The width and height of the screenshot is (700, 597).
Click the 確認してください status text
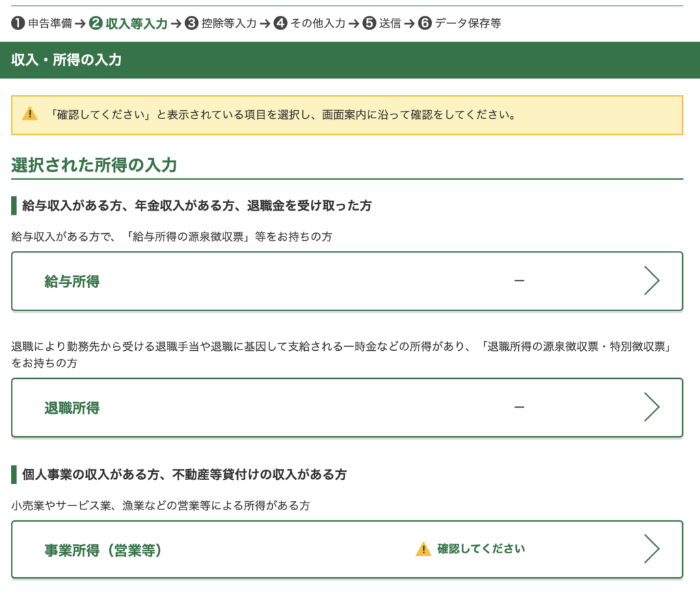click(x=481, y=548)
